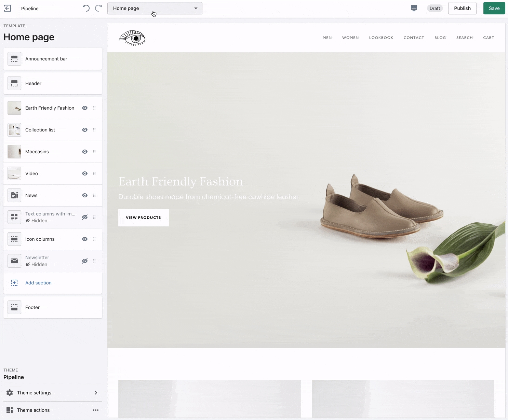
Task: Hide the Earth Friendly Fashion section
Action: pyautogui.click(x=85, y=108)
